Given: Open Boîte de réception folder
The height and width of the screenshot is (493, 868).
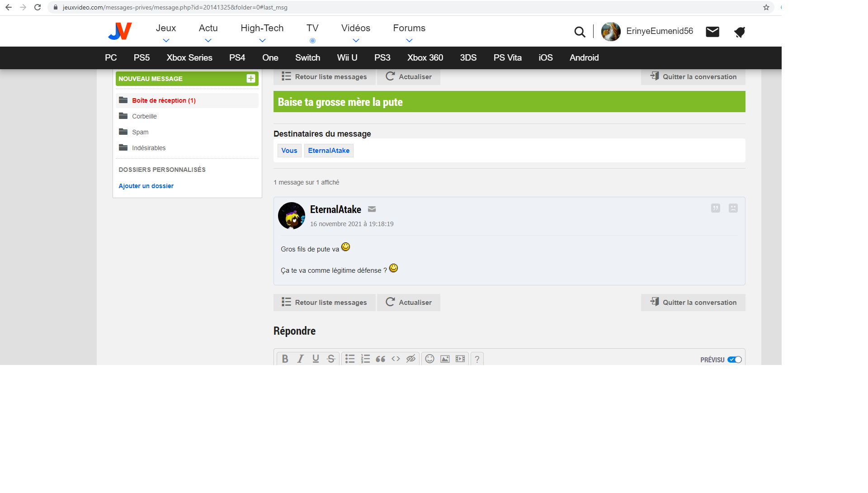Looking at the screenshot, I should pos(187,100).
